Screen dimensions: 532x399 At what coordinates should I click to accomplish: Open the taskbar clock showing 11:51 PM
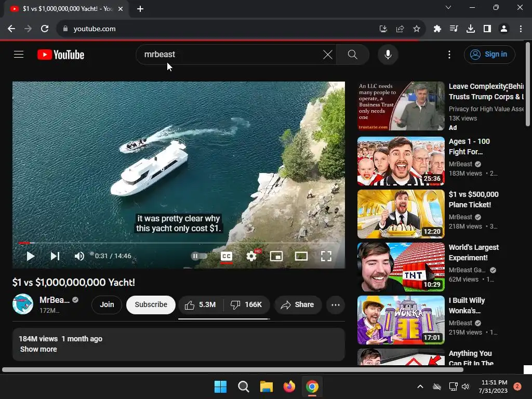click(494, 387)
